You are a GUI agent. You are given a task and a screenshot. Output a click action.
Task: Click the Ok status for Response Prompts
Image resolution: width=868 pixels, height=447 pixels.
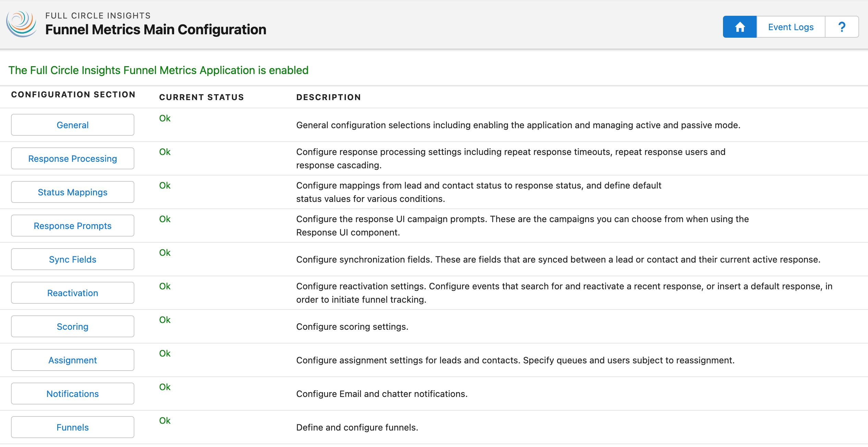[x=165, y=219]
